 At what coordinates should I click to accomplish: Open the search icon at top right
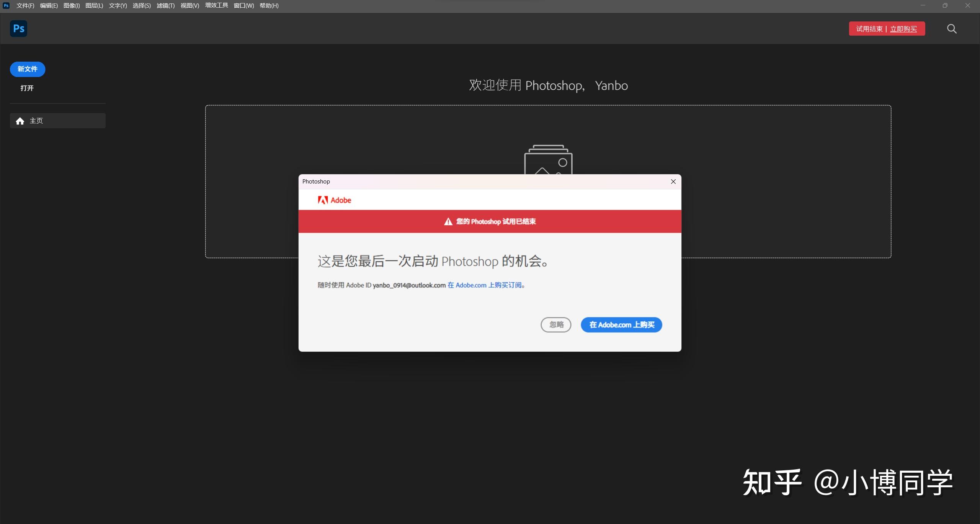point(951,28)
